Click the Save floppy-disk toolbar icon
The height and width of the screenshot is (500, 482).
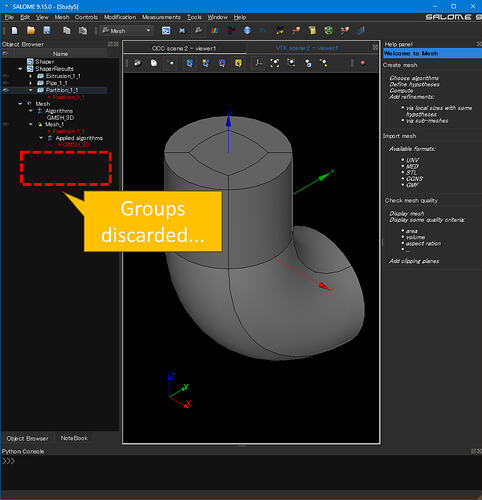[47, 31]
